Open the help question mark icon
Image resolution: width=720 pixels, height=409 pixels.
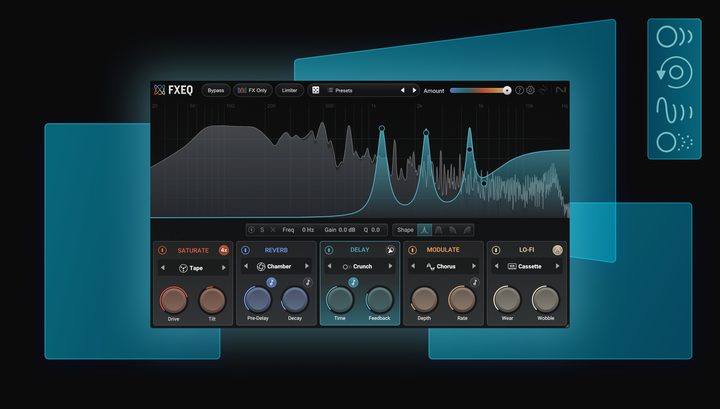tap(519, 90)
